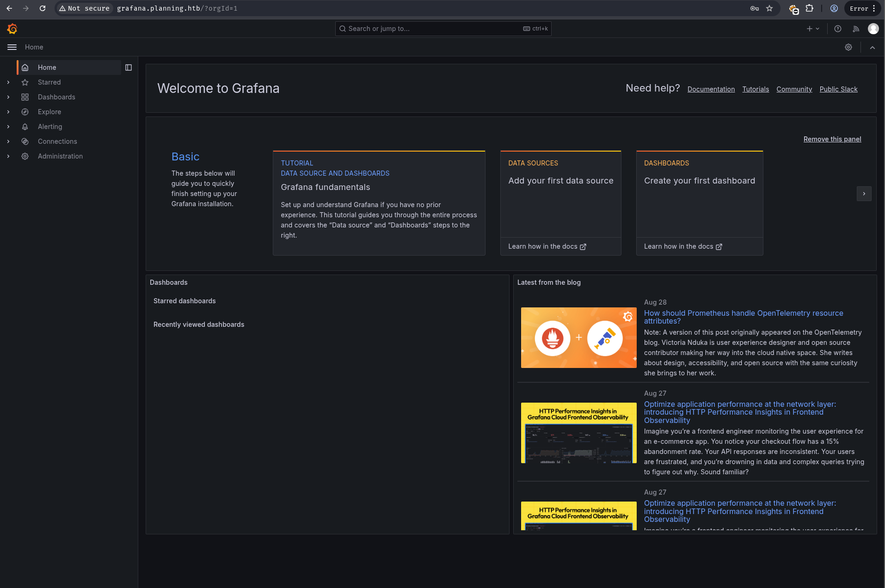Select Explore in the sidebar
Screen dimensions: 885x588
click(49, 112)
